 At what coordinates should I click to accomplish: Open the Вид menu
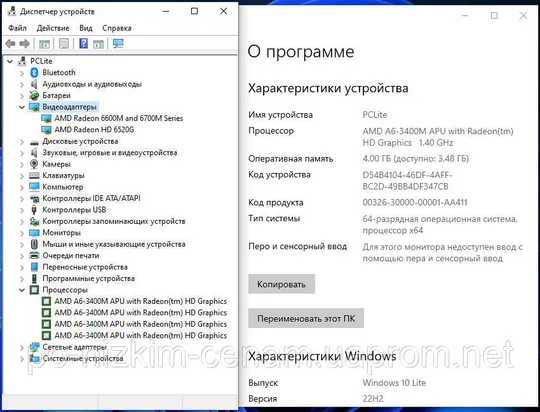(x=85, y=28)
